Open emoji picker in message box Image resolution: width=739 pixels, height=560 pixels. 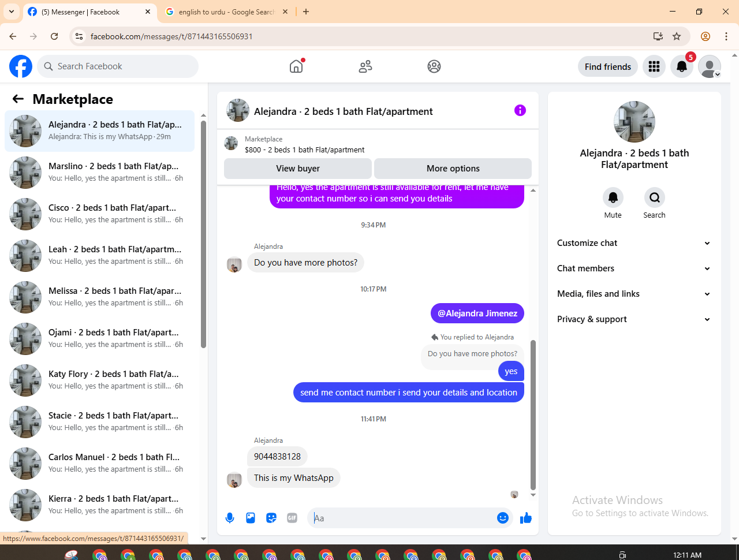pyautogui.click(x=503, y=518)
